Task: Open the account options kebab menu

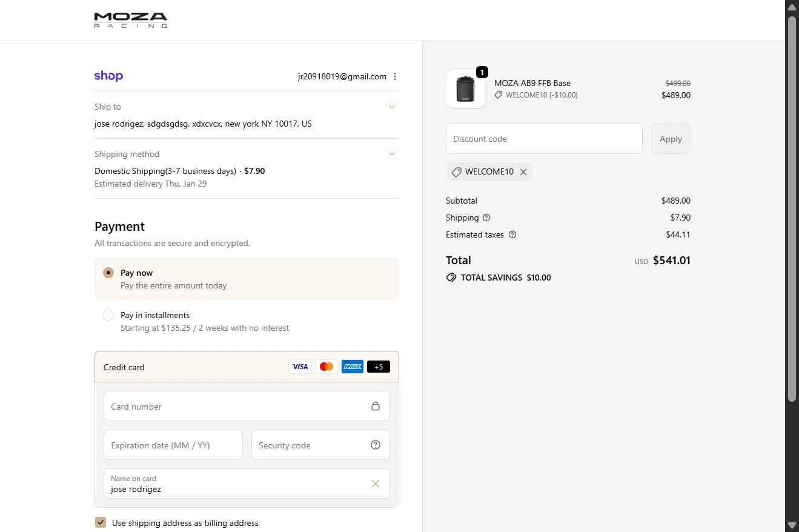Action: click(x=395, y=76)
